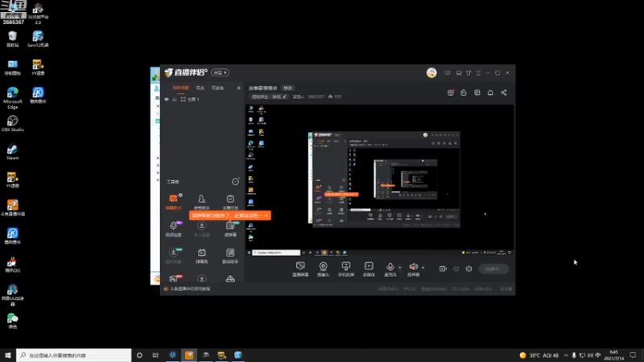Expand the speaker options arrow

pos(423,268)
